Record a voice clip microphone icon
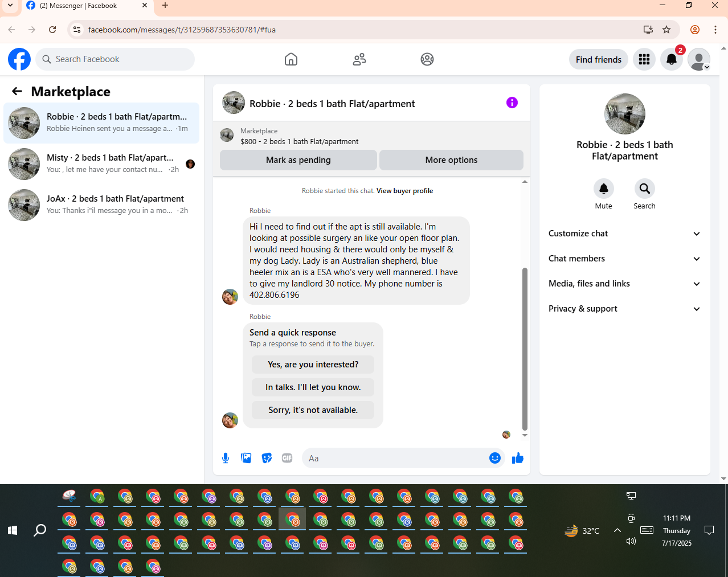 [226, 458]
